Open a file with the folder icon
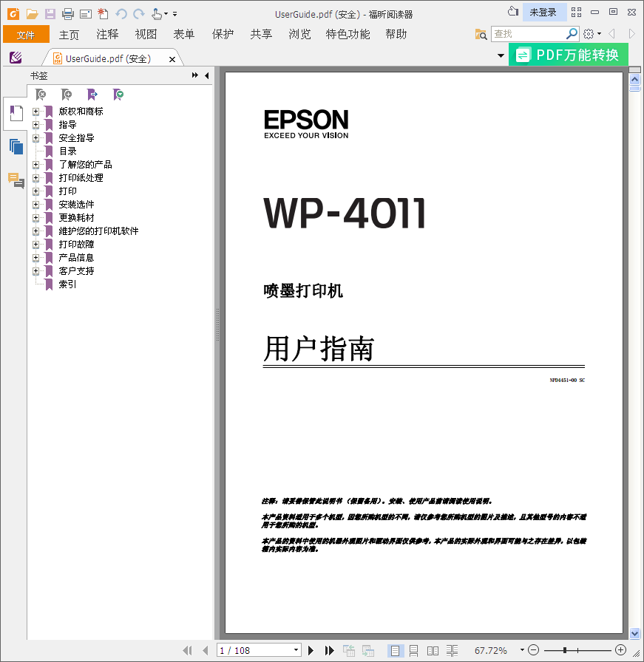 coord(32,14)
